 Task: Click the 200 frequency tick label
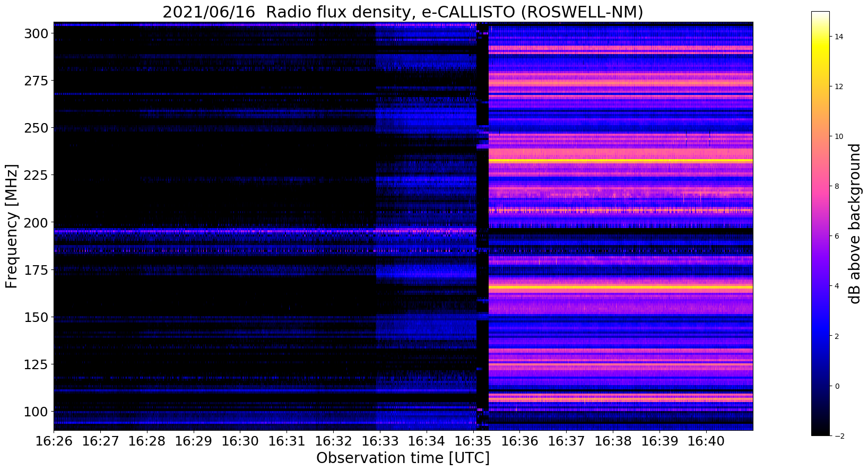pyautogui.click(x=37, y=223)
